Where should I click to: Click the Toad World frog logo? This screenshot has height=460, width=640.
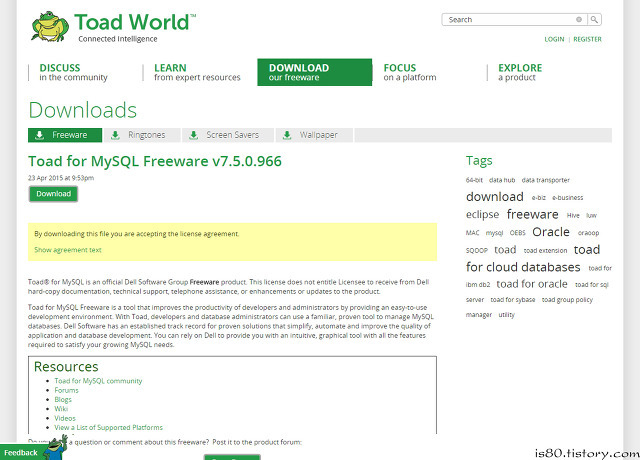pyautogui.click(x=50, y=27)
